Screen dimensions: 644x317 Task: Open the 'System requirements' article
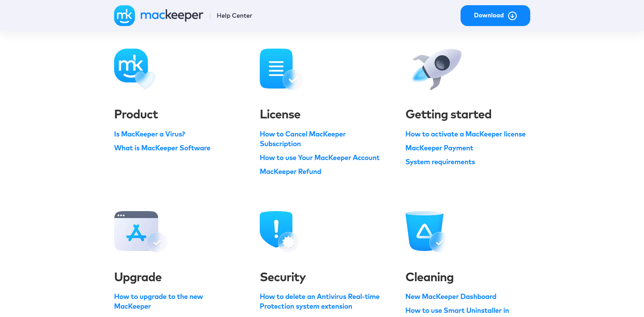(x=440, y=162)
